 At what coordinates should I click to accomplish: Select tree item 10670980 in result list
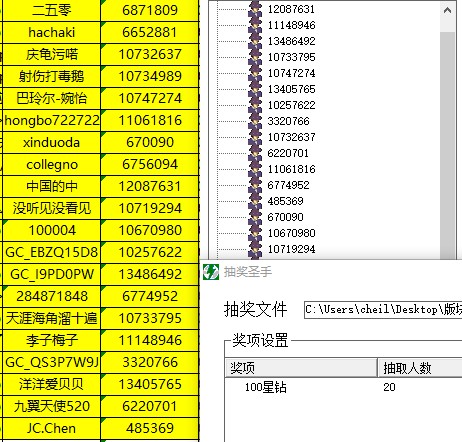(291, 233)
